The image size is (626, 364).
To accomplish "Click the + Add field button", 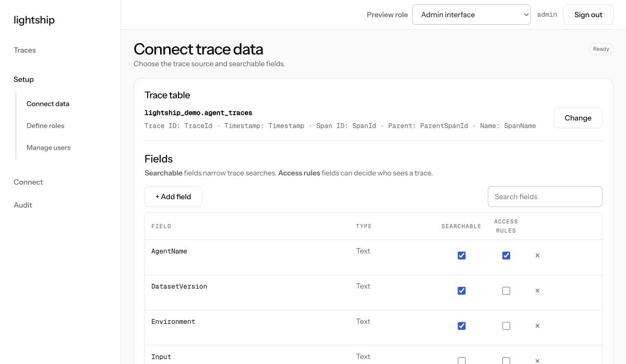I will [173, 197].
